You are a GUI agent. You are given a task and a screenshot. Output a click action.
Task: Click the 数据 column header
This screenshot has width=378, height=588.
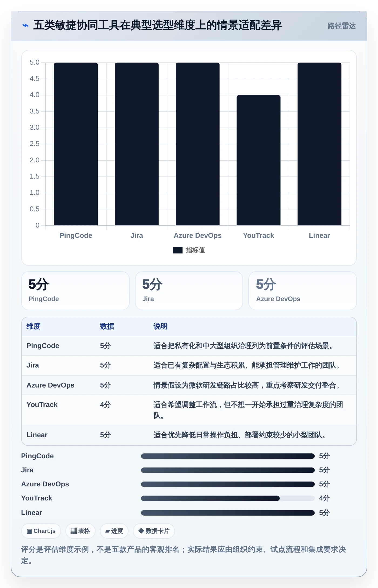click(107, 326)
